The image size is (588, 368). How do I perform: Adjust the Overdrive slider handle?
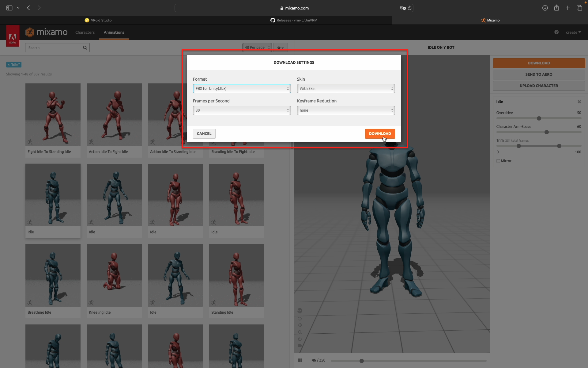click(539, 118)
